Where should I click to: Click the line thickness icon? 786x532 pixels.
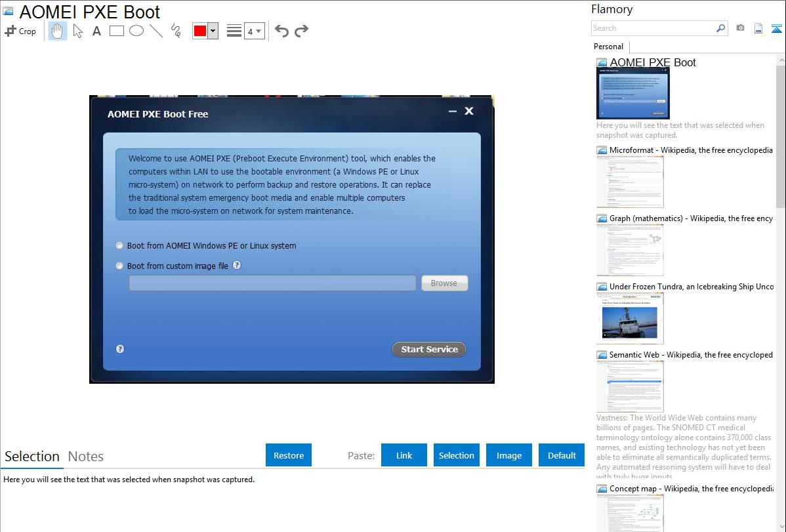click(x=234, y=31)
